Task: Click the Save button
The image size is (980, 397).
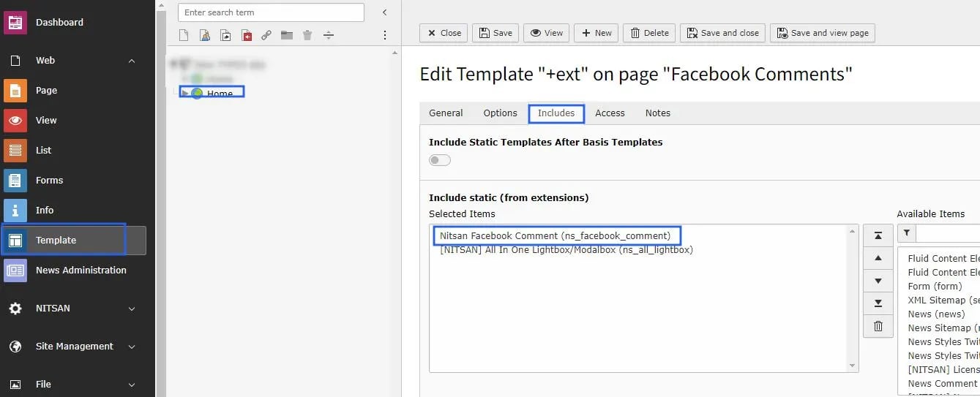Action: (x=495, y=33)
